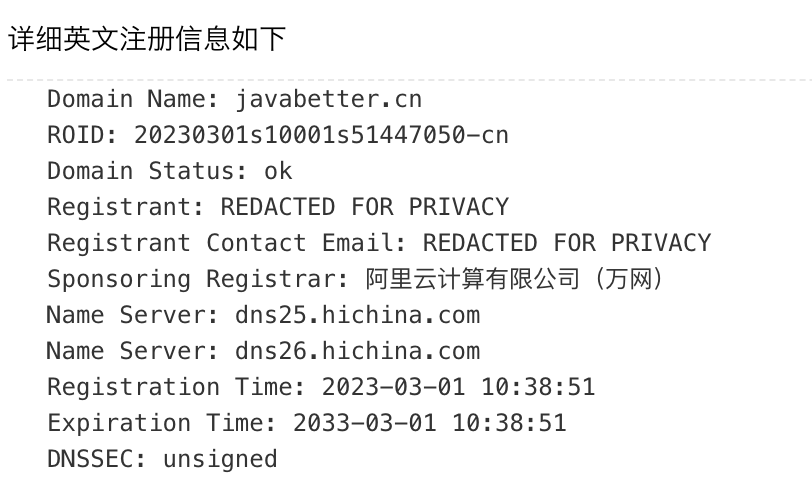Viewport: 812px width, 498px height.
Task: Click the registration date 2023-03-01
Action: (x=379, y=387)
